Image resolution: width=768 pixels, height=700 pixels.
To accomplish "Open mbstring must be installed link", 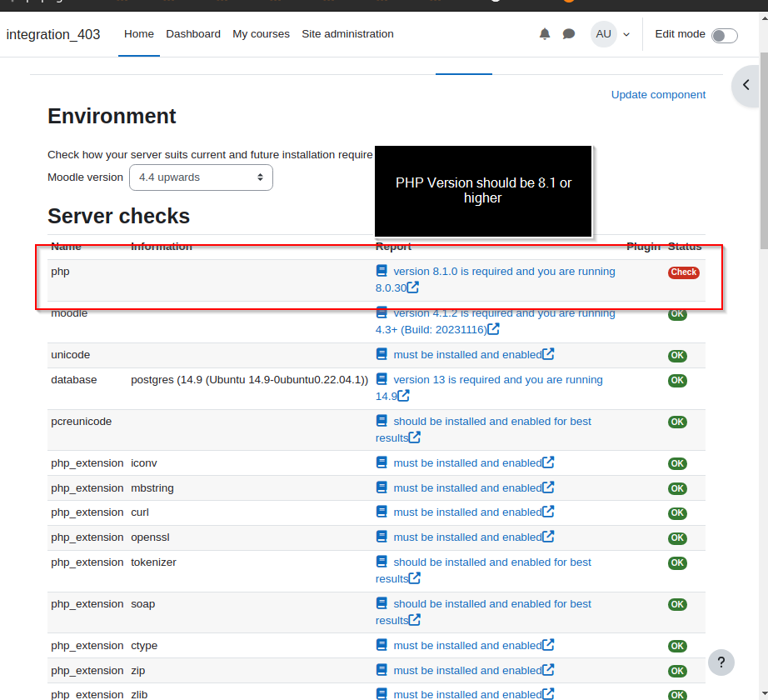I will pos(467,487).
